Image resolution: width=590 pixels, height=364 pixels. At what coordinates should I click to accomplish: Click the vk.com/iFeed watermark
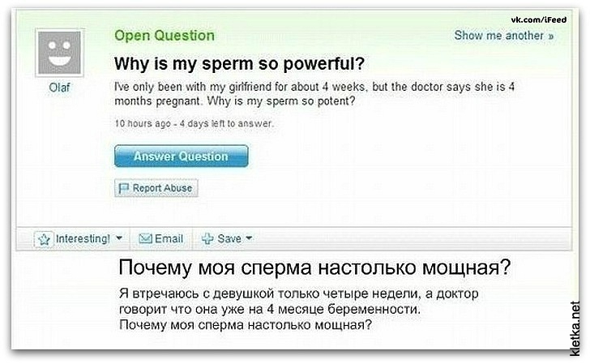pos(545,19)
